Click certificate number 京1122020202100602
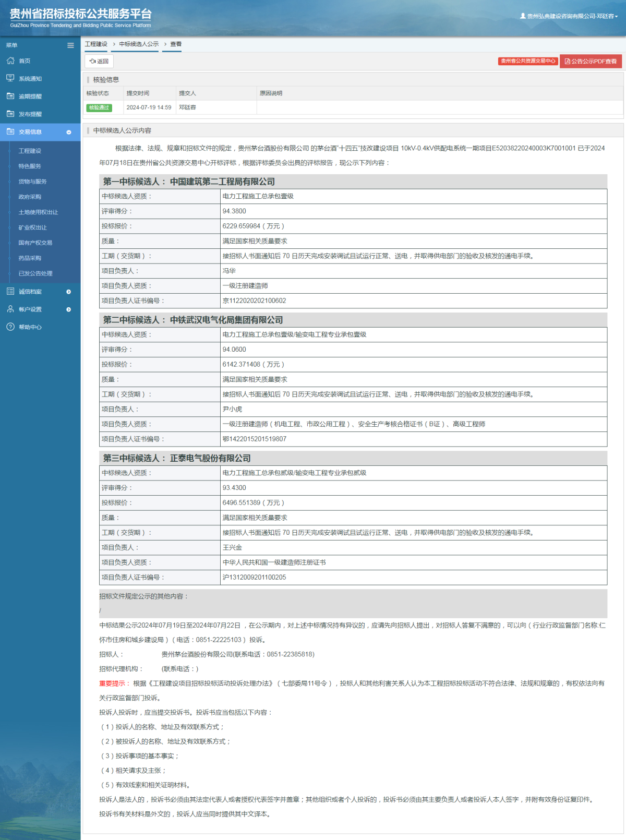 pos(254,301)
